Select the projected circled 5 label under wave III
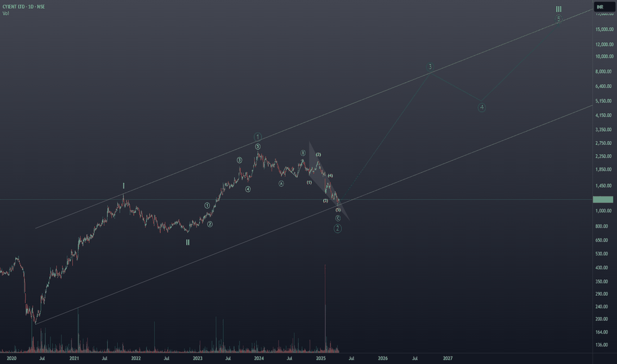617x364 pixels. (x=558, y=19)
